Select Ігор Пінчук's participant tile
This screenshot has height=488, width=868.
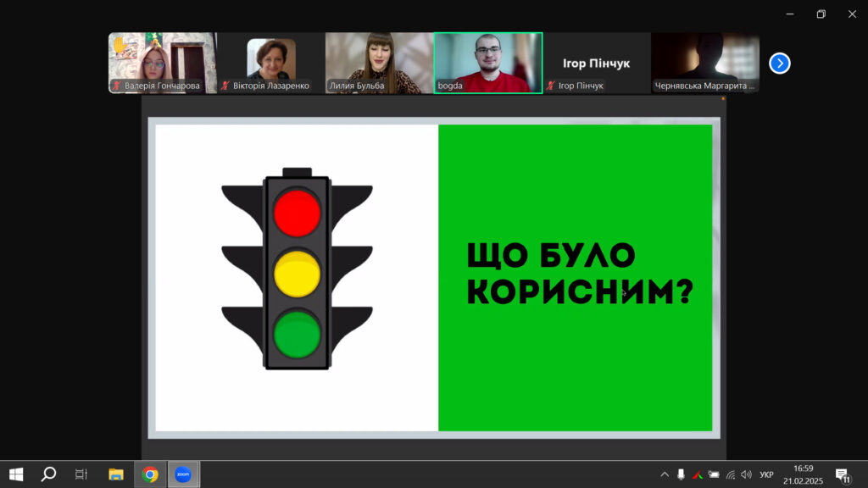point(597,63)
